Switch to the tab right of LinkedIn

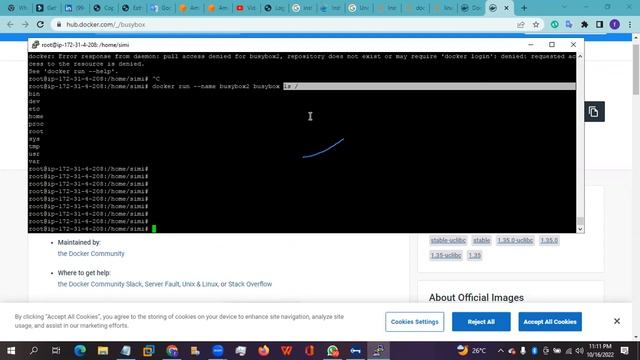click(x=102, y=8)
